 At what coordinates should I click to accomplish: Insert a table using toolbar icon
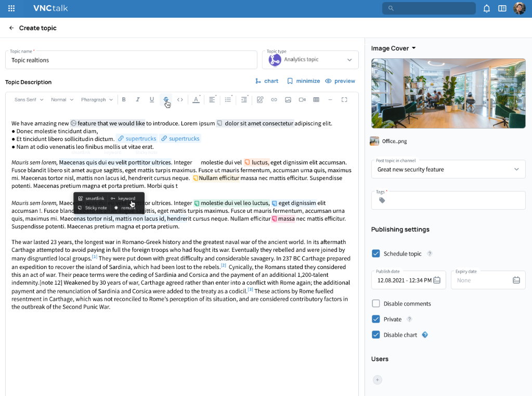click(316, 99)
